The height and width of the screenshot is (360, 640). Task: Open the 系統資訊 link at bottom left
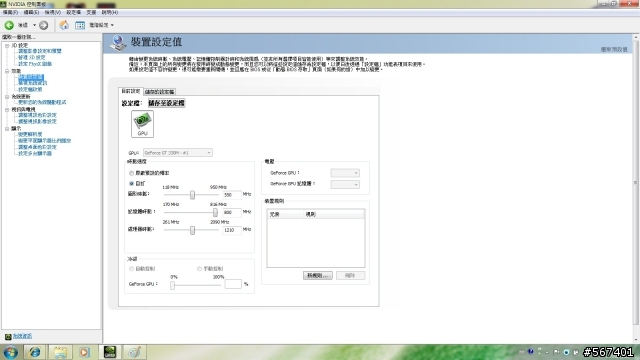(22, 336)
